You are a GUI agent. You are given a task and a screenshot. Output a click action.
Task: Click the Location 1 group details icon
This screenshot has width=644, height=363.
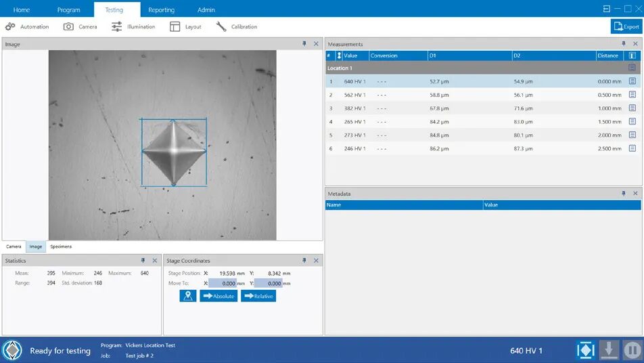(632, 68)
